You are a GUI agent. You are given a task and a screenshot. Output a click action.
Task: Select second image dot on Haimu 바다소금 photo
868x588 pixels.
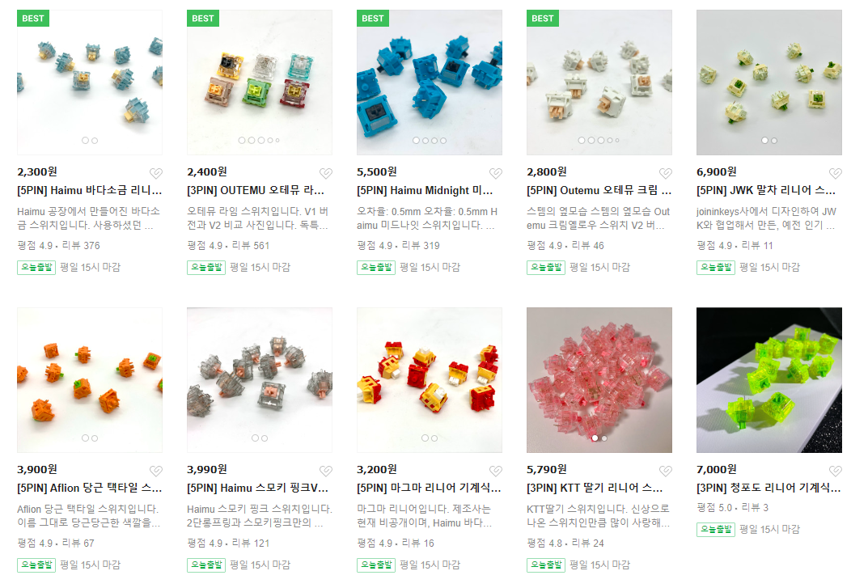coord(95,141)
